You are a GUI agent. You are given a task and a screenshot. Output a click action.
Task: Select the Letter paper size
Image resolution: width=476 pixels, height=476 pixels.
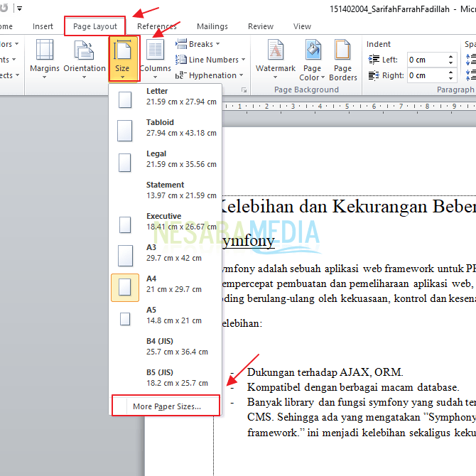click(x=166, y=99)
